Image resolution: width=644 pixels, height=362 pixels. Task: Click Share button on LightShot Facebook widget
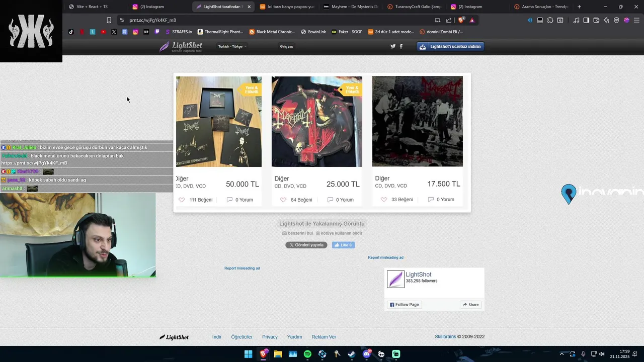(x=471, y=305)
